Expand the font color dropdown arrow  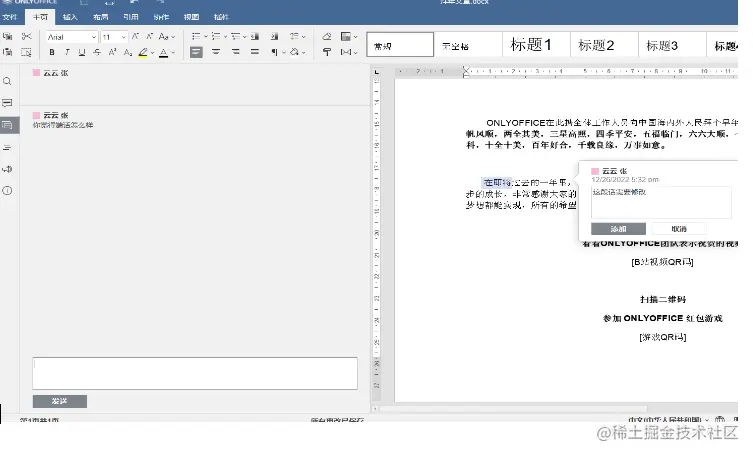(x=173, y=53)
